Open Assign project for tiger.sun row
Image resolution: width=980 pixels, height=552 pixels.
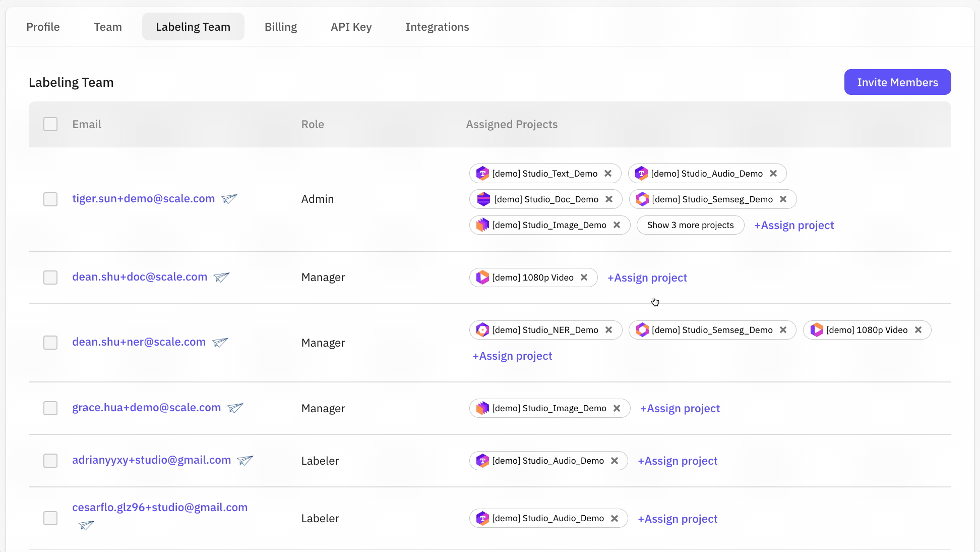(793, 226)
